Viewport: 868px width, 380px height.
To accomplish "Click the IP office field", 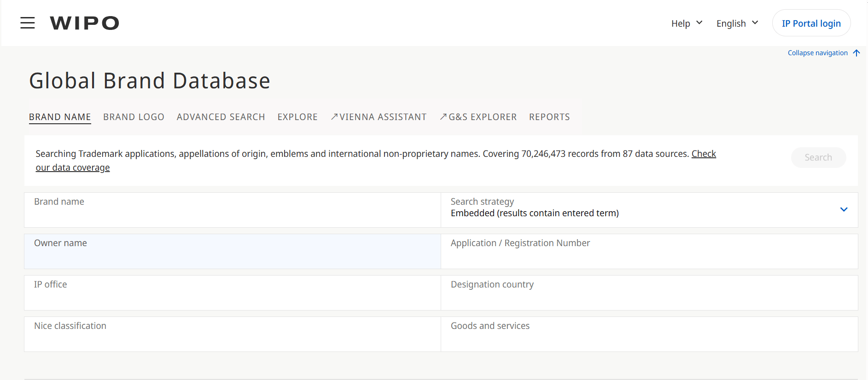I will [233, 293].
